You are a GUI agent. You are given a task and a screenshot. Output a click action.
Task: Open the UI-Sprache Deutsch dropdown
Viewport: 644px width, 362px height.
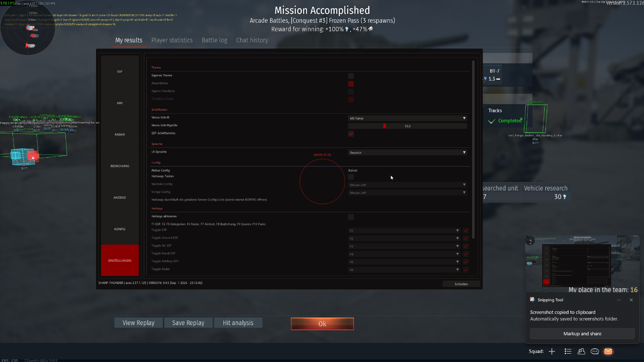[408, 153]
